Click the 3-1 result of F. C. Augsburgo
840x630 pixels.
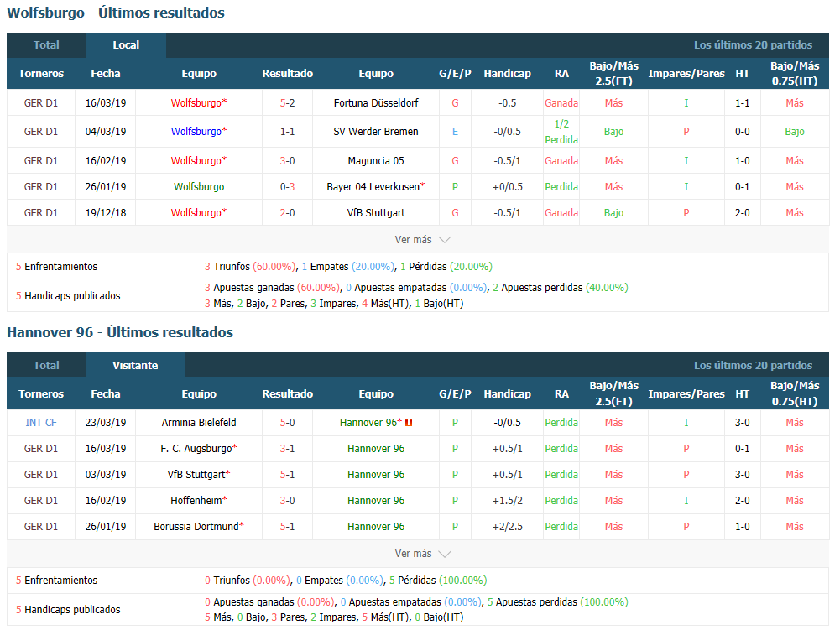pos(287,449)
